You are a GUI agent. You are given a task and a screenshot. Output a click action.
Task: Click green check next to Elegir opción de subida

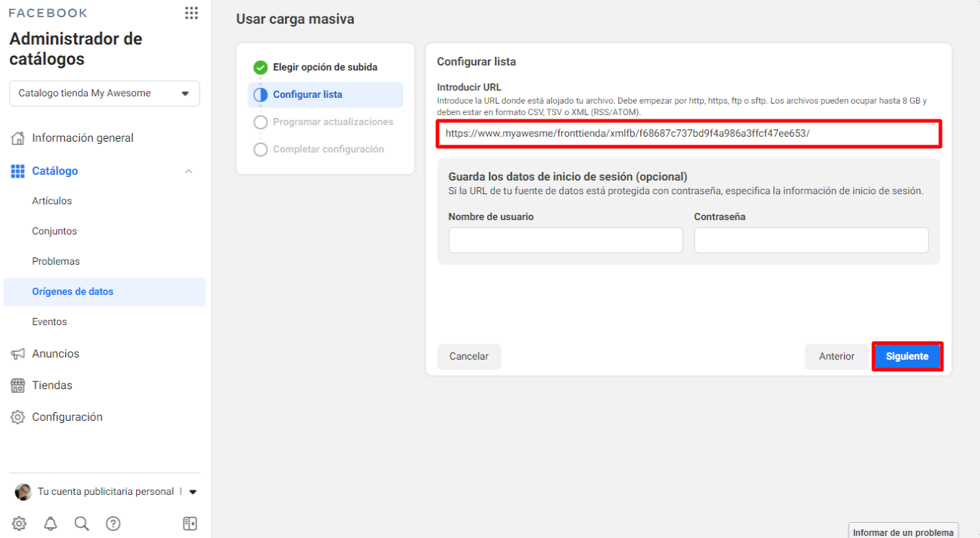pos(260,68)
